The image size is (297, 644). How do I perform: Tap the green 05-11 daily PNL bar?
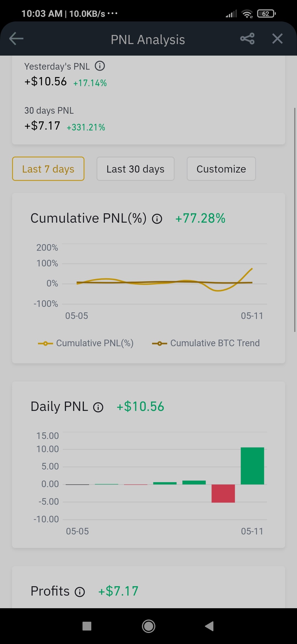coord(252,466)
